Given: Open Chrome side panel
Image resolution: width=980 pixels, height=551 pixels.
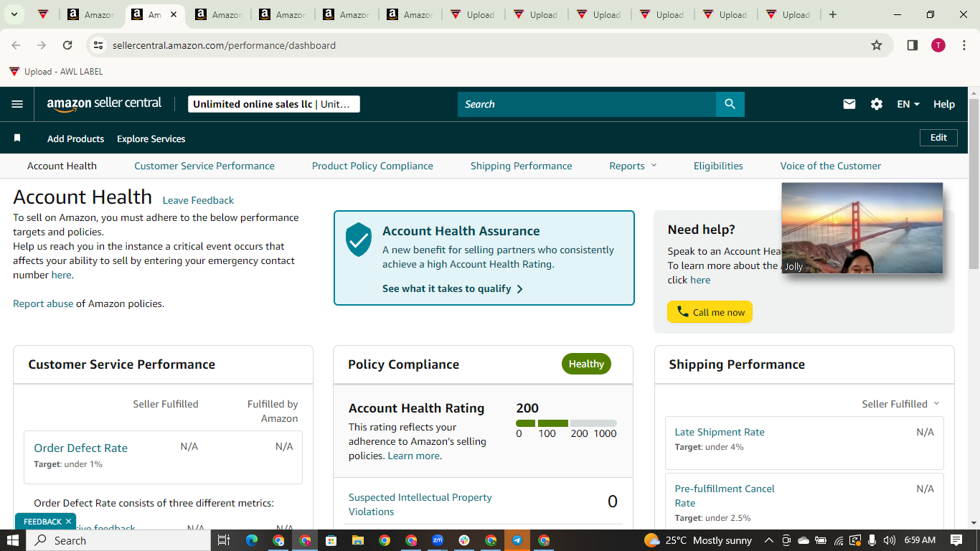Looking at the screenshot, I should click(x=913, y=45).
